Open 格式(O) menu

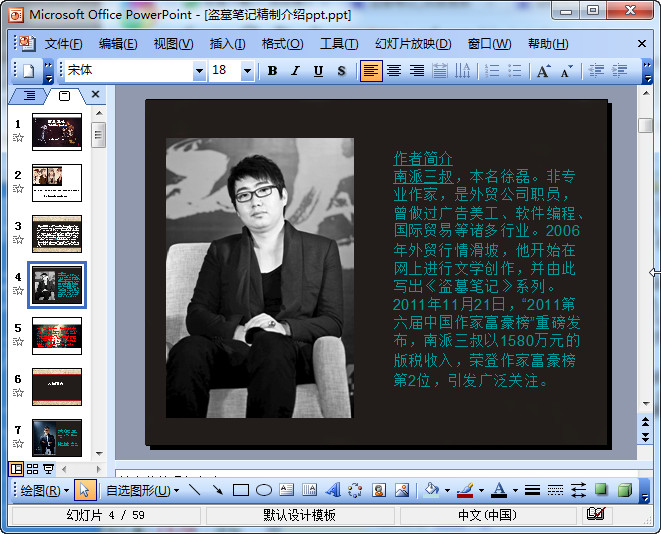pos(282,44)
